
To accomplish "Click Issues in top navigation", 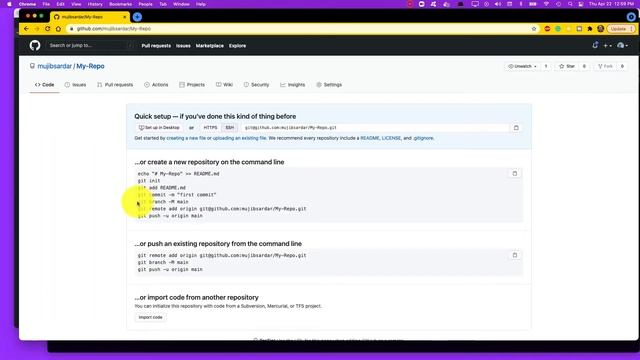I will tap(183, 46).
